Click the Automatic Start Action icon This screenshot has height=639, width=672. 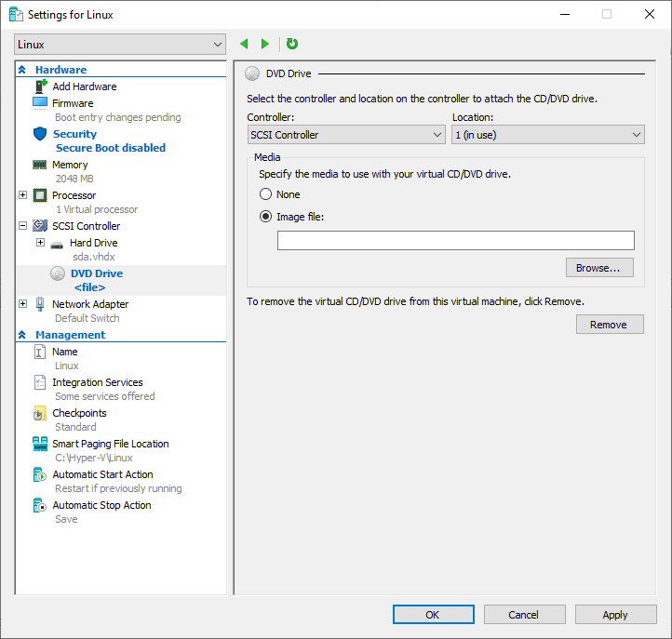[40, 474]
